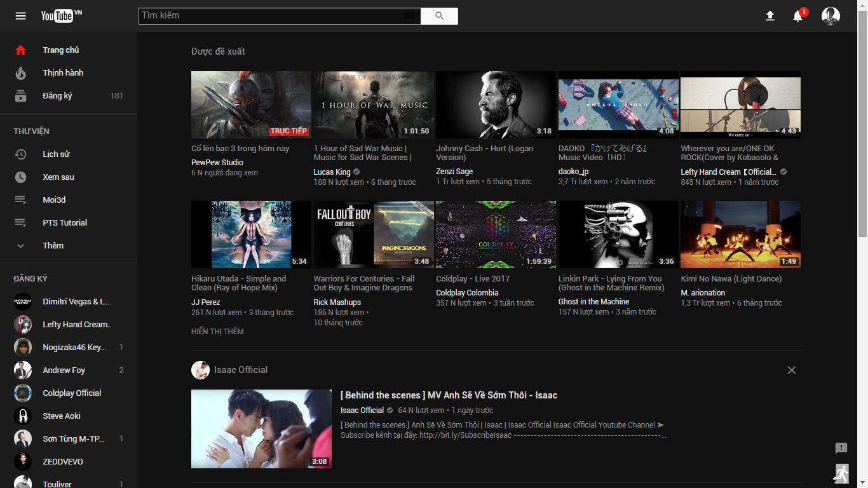
Task: Click the Dimitri Vegas channel avatar
Action: (x=23, y=301)
